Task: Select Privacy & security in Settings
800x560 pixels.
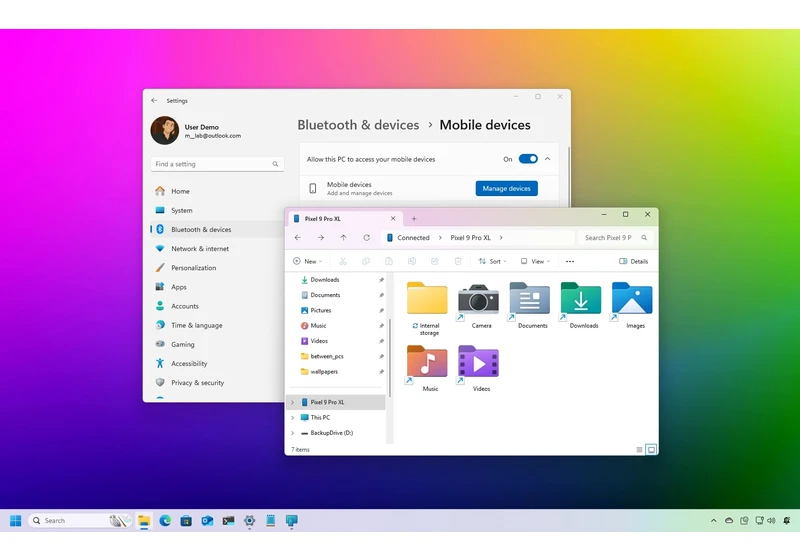Action: (217, 383)
